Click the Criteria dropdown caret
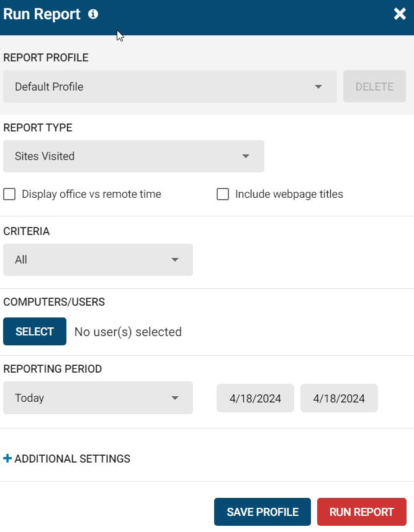 click(x=175, y=260)
